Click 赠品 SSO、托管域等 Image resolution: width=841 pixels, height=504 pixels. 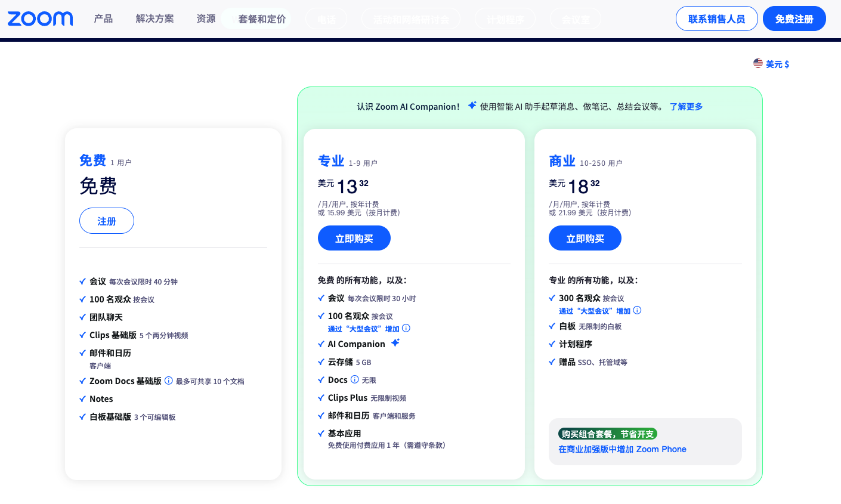pyautogui.click(x=593, y=362)
